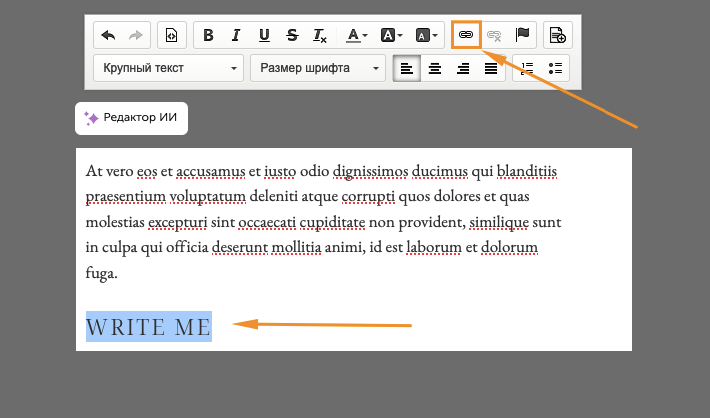Screen dimensions: 710x418
Task: Expand the text color dropdown arrow
Action: [x=365, y=36]
